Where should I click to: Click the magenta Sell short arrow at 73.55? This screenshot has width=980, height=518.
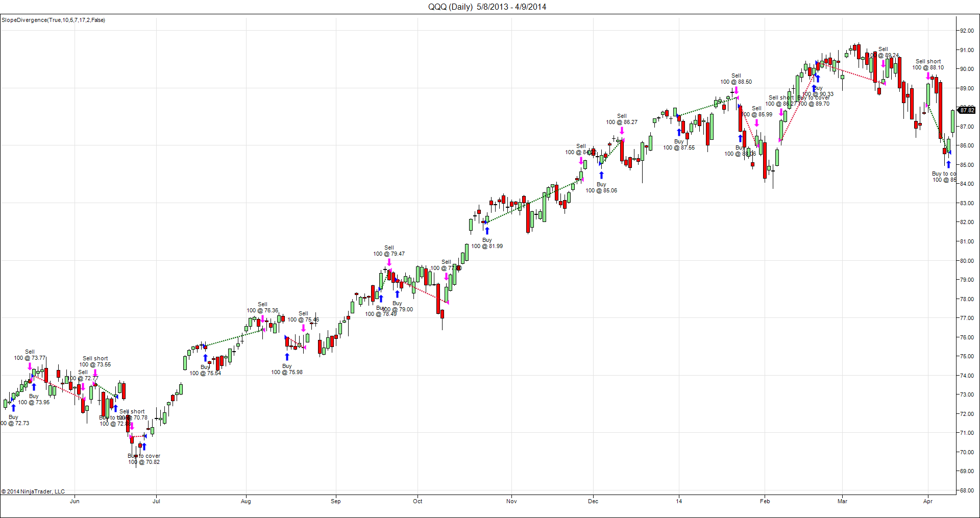[95, 373]
